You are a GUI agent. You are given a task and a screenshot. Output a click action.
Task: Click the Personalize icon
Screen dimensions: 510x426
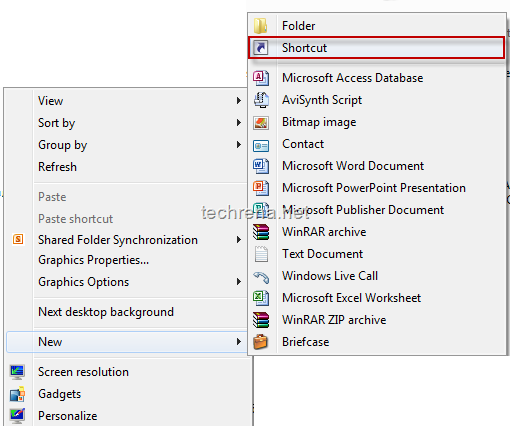point(17,416)
